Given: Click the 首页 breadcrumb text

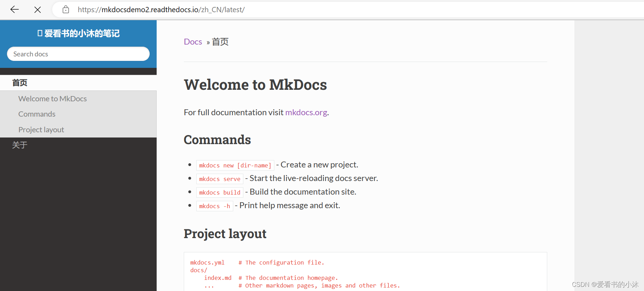Looking at the screenshot, I should click(220, 42).
